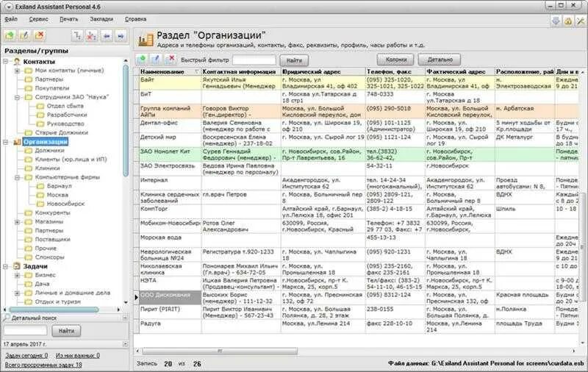Collapse the Детальный поиск panel
Screen dimensions: 588x372
pos(125,318)
